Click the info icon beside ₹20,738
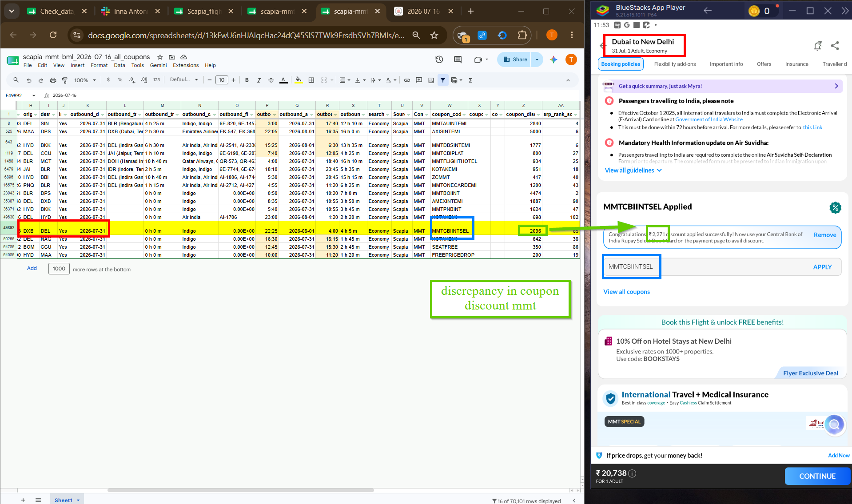Image resolution: width=852 pixels, height=504 pixels. click(x=633, y=473)
